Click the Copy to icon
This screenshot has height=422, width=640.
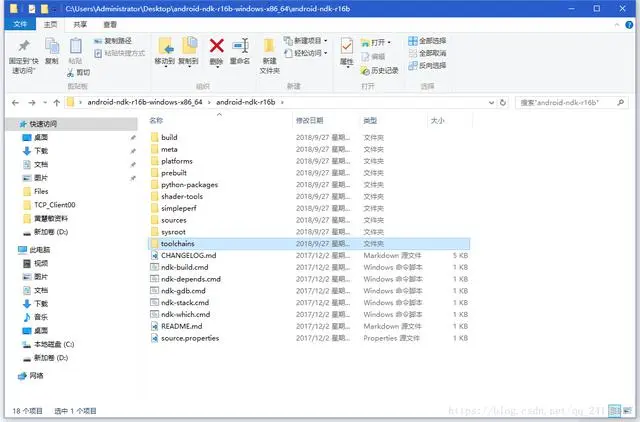189,46
